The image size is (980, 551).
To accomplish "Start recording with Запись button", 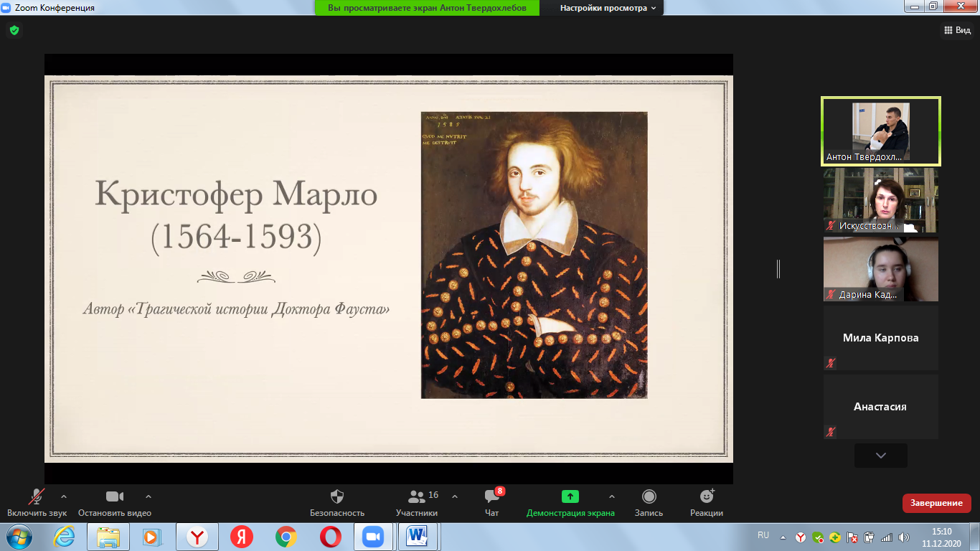I will 649,502.
